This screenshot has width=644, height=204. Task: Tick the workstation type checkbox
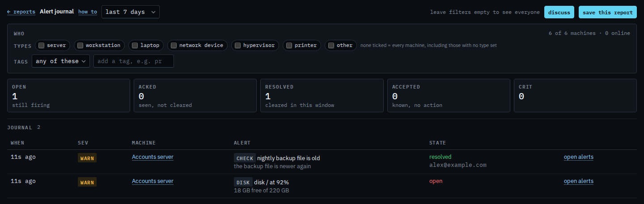pos(80,45)
